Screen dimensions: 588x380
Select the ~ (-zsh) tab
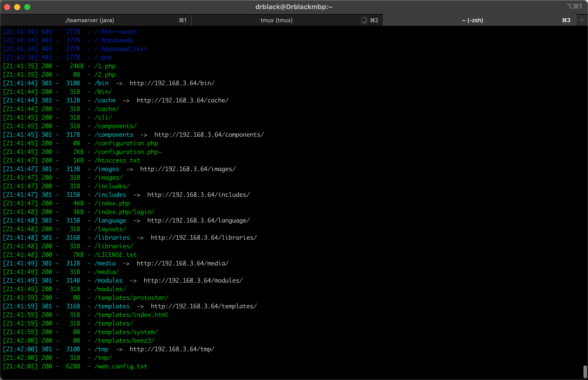click(x=479, y=20)
